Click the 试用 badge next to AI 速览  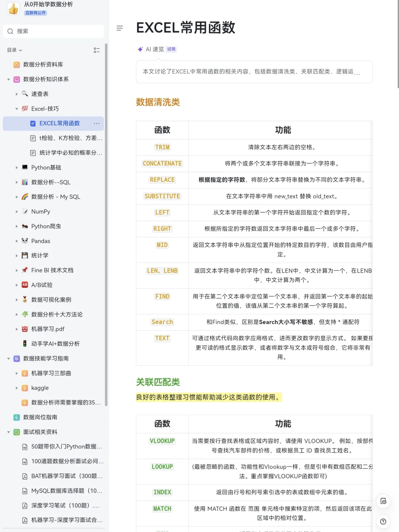pos(171,49)
